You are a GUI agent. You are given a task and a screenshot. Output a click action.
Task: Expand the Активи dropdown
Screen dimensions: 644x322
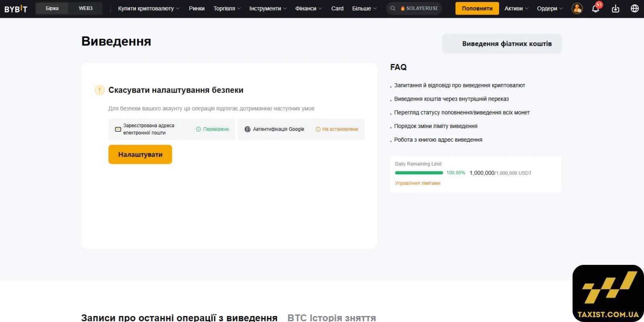(x=516, y=8)
